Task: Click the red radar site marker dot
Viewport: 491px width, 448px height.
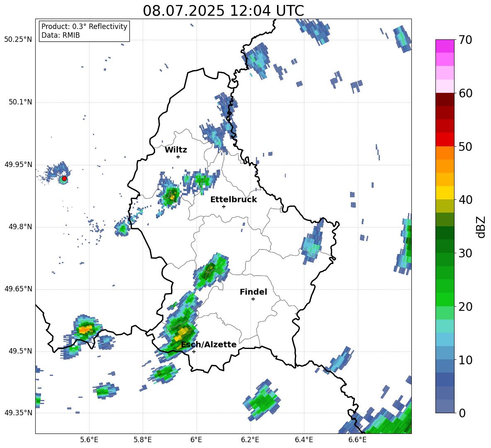Action: click(64, 179)
